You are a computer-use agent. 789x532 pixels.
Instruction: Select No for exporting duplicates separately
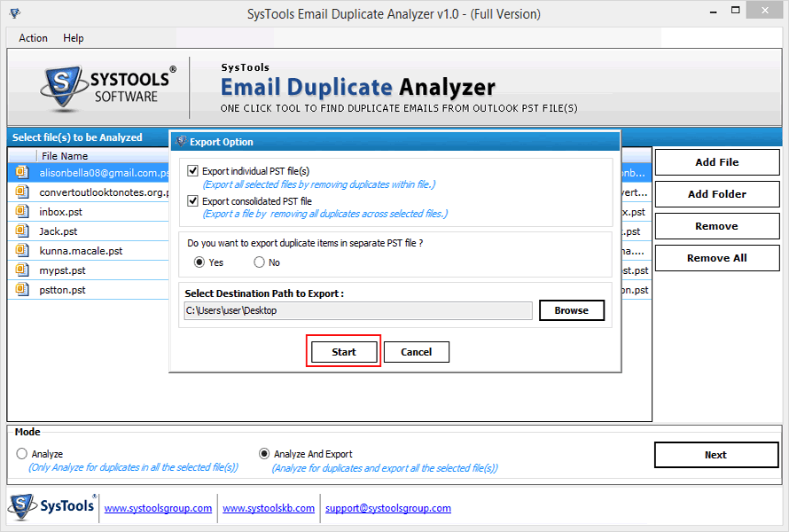[259, 262]
